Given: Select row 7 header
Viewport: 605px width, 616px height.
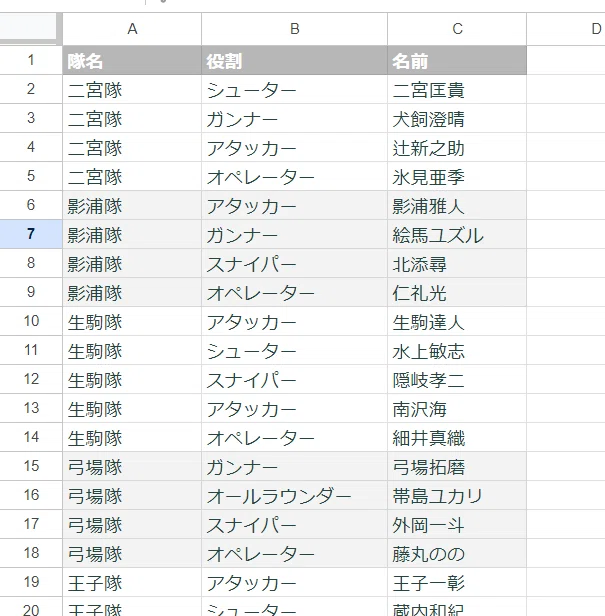Looking at the screenshot, I should (31, 234).
